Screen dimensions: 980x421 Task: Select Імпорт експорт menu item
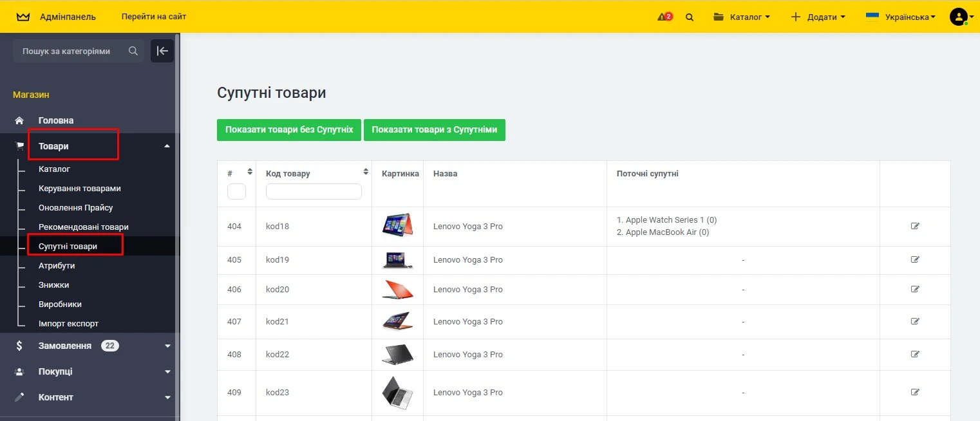68,324
